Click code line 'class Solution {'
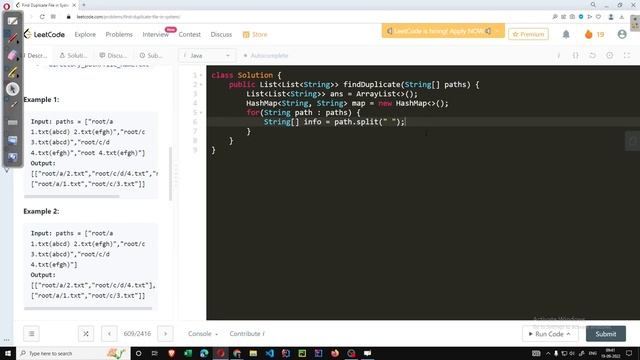Screen dimensions: 640x360 (247, 76)
